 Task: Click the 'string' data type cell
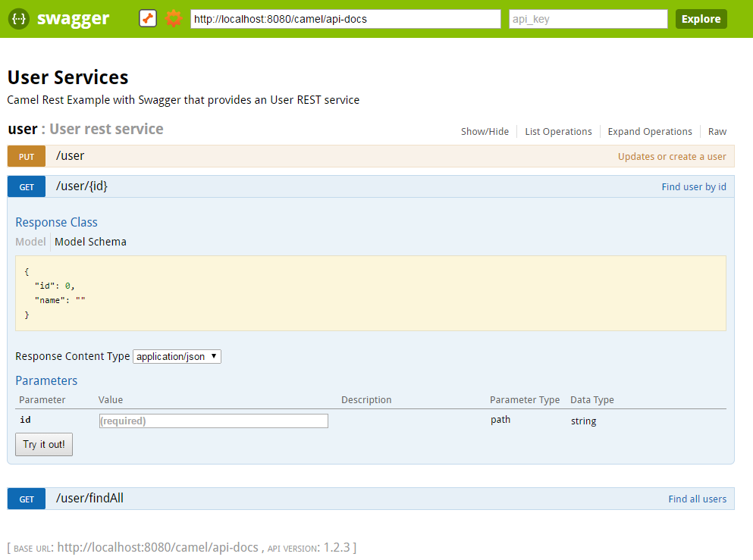583,421
